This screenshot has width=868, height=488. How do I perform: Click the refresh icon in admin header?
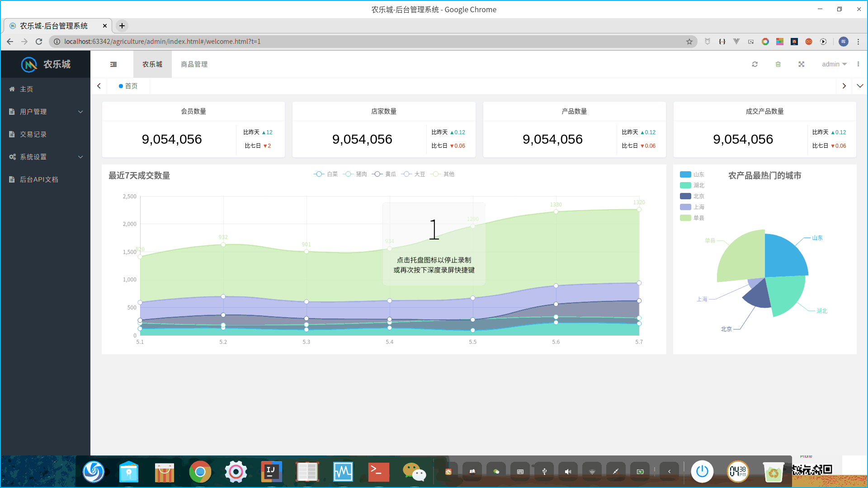755,64
